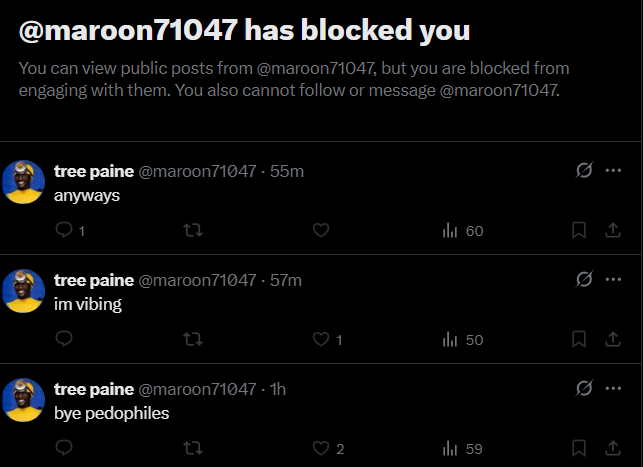Open more options on 'anyways' post
Screen dimensions: 643x467
point(613,170)
